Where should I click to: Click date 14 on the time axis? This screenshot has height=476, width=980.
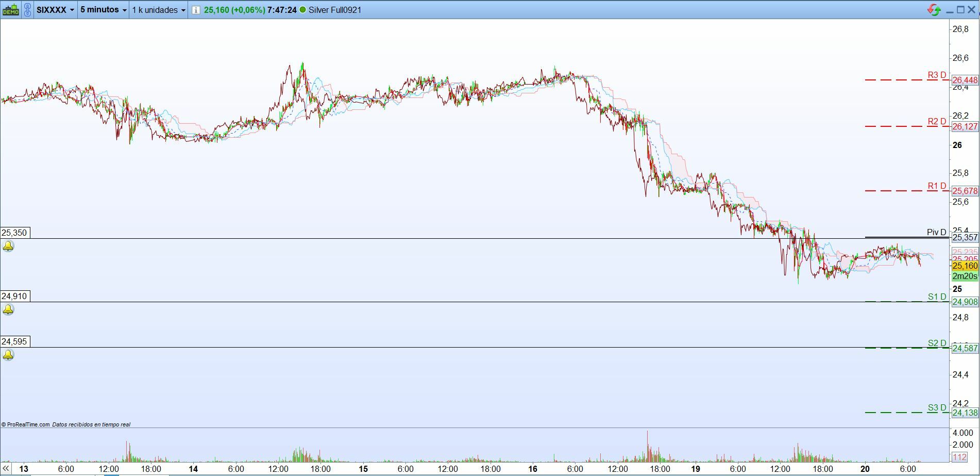point(193,469)
